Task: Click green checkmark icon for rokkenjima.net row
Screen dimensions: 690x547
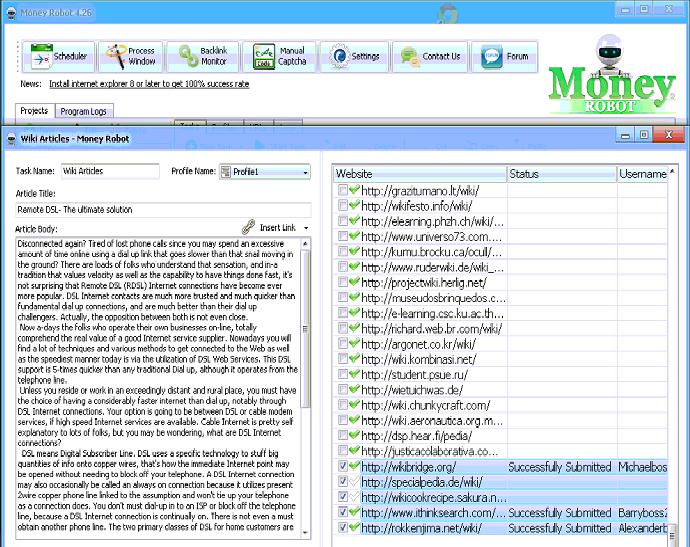Action: click(x=354, y=527)
